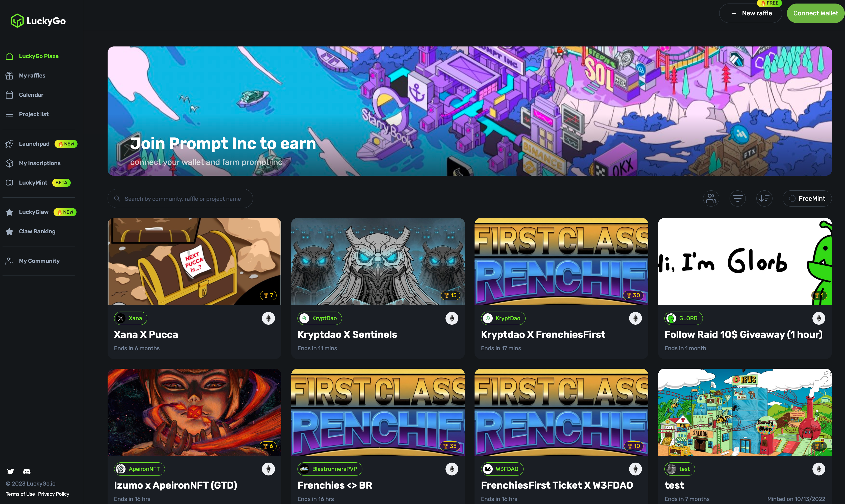
Task: Click the trophy 15 winners badge
Action: tap(450, 295)
